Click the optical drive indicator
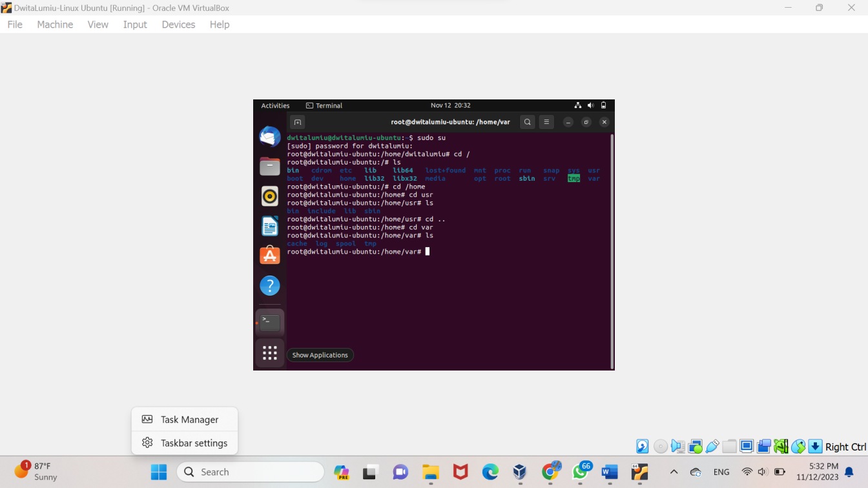 pyautogui.click(x=660, y=446)
